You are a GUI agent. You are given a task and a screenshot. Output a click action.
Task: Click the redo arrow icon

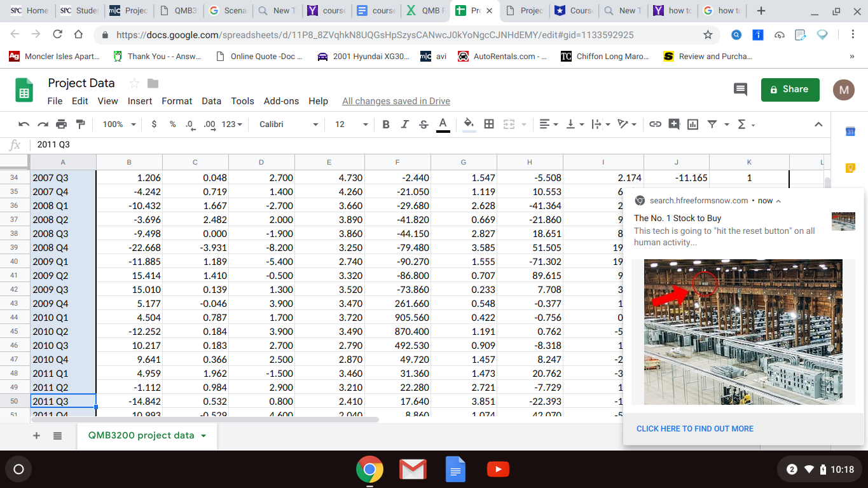pos(43,125)
